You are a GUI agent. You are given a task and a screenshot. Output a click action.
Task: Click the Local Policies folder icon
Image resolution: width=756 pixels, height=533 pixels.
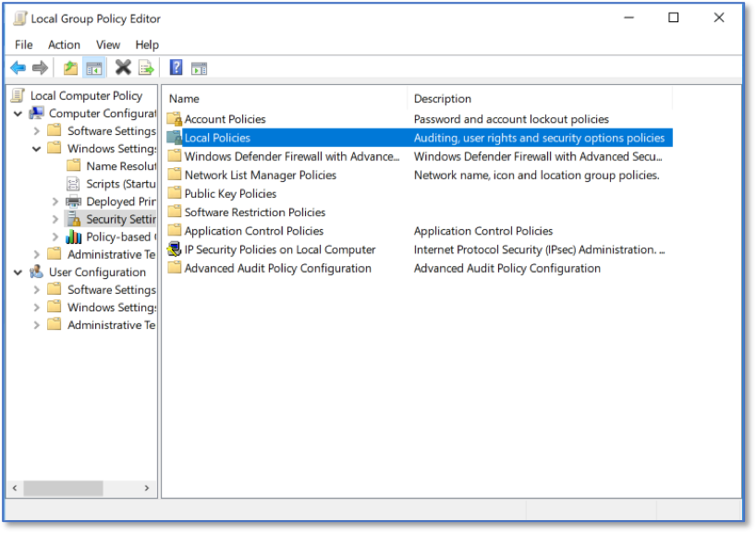click(174, 138)
